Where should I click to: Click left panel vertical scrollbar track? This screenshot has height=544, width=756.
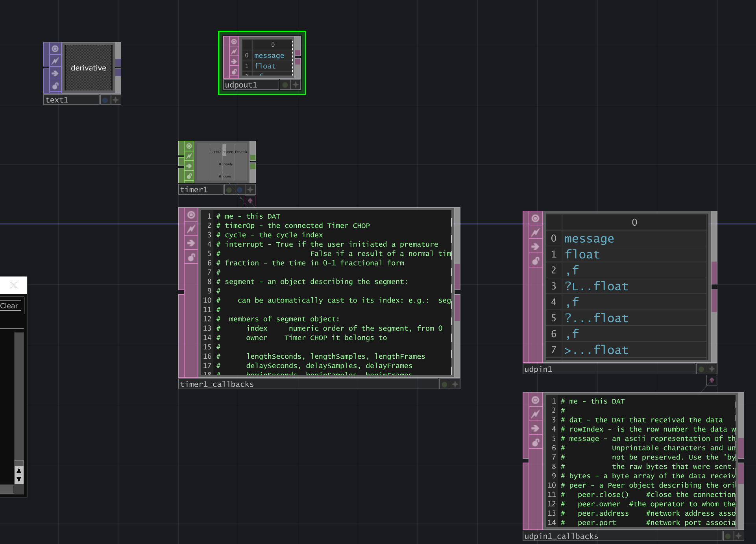(19, 393)
